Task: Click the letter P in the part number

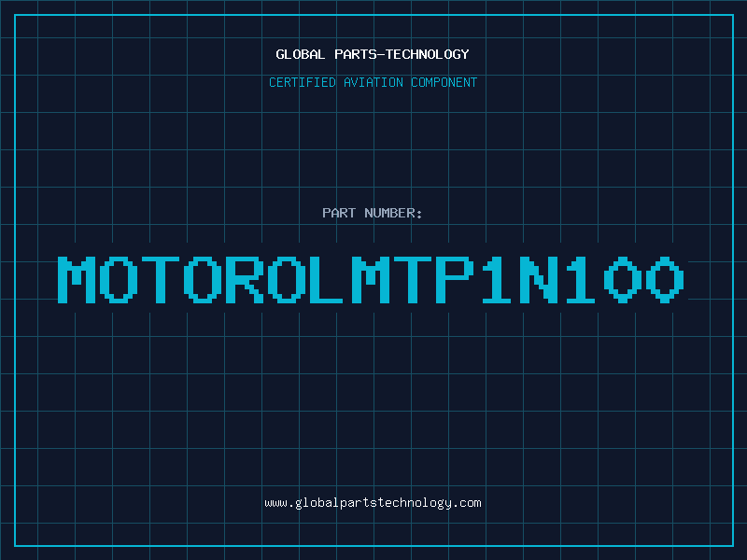Action: (455, 279)
